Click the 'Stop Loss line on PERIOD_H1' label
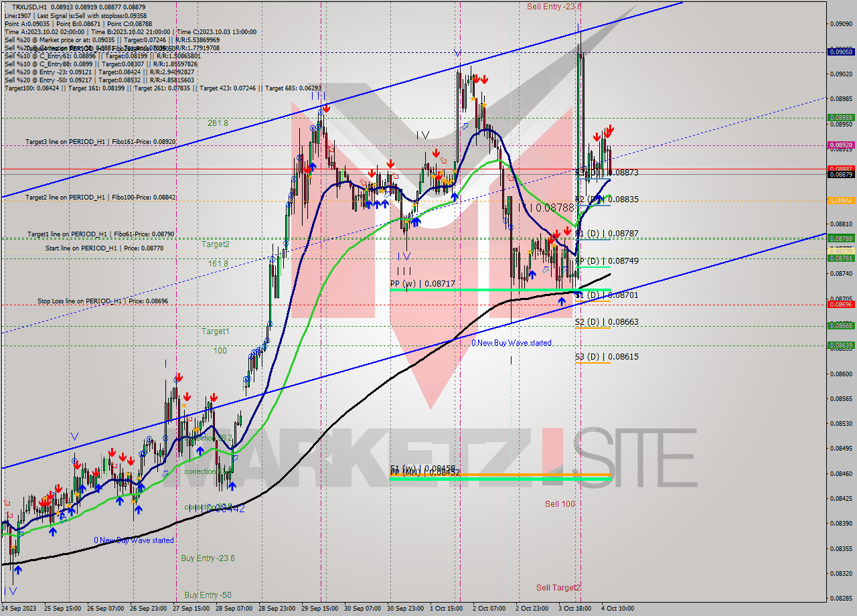This screenshot has height=616, width=857. click(x=102, y=301)
